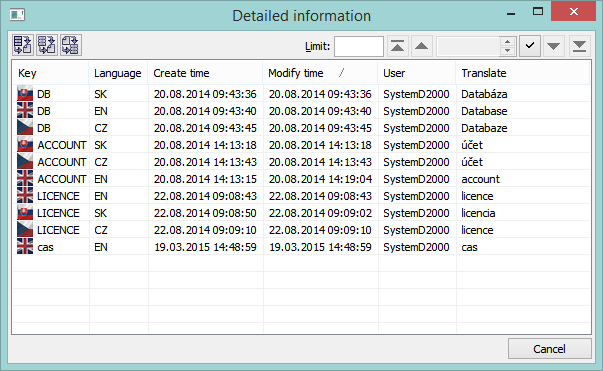Select UK flag in DB EN row
603x371 pixels.
tap(25, 111)
